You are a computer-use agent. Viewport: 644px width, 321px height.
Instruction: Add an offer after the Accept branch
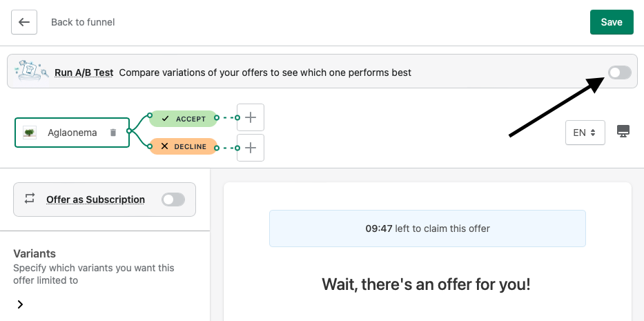251,118
